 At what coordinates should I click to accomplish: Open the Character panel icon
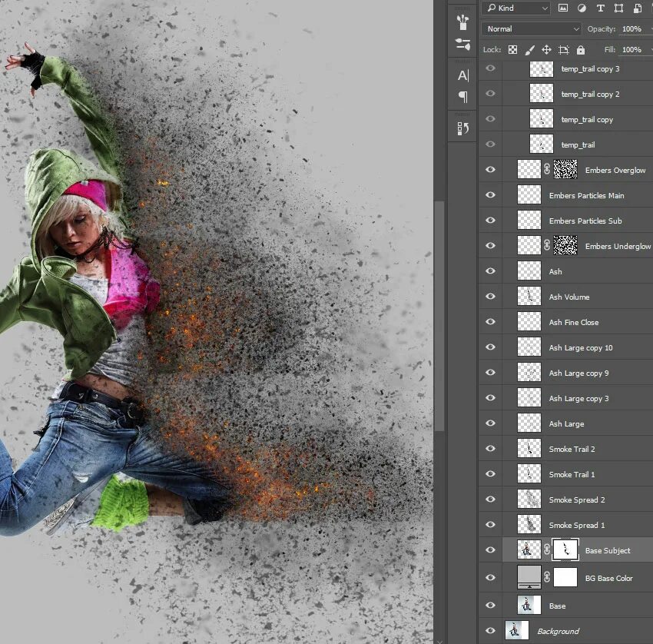point(462,75)
